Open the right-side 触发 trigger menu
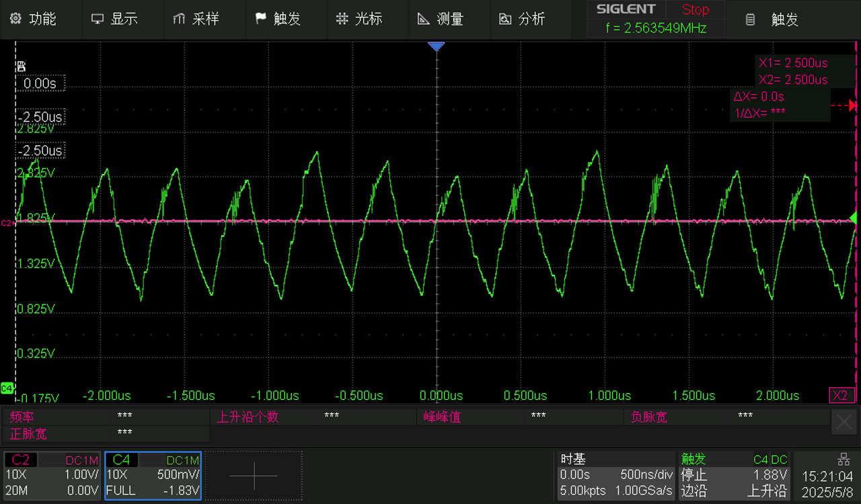The image size is (861, 504). 774,19
